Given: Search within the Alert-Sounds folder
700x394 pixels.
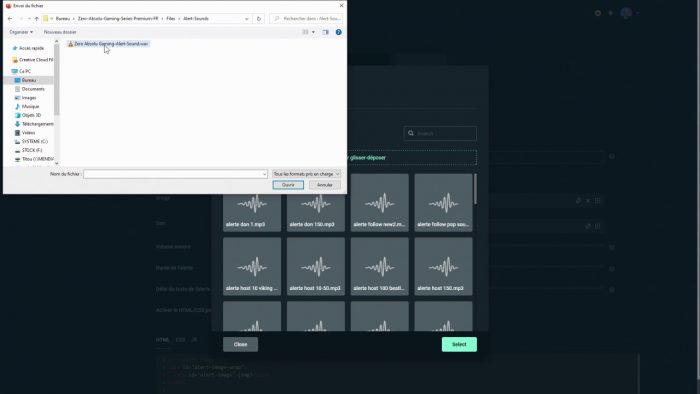Looking at the screenshot, I should pos(307,19).
